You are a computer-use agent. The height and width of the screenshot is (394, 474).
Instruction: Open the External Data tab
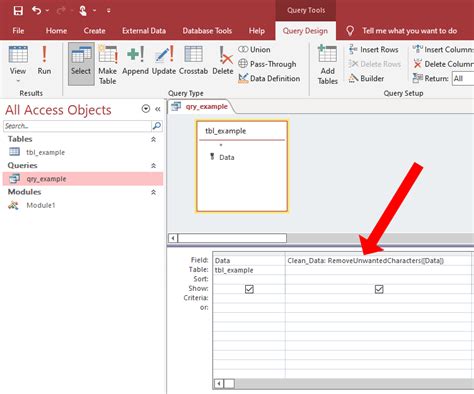tap(144, 31)
